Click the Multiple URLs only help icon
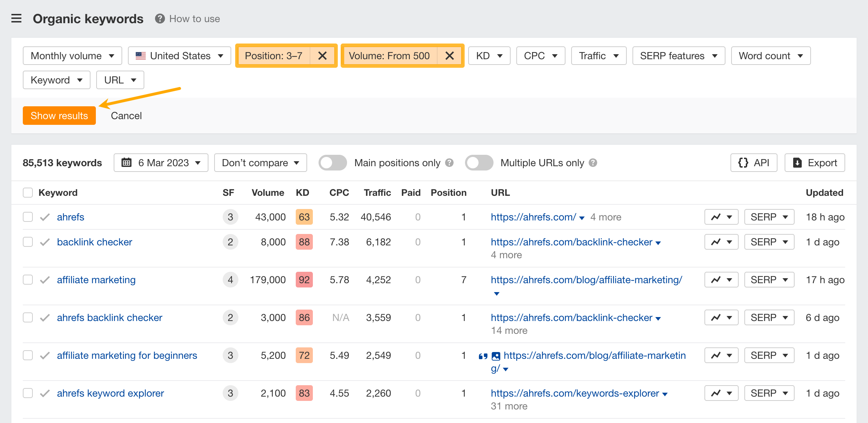 click(x=593, y=163)
